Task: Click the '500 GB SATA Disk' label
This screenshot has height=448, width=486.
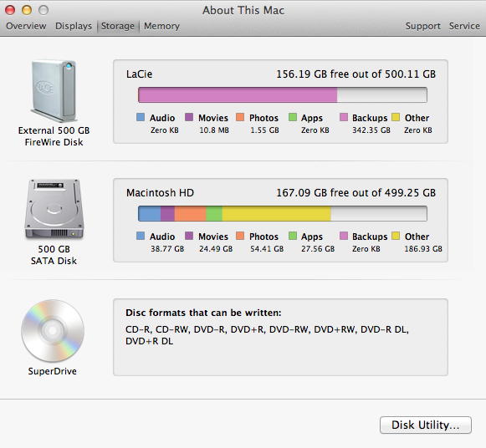Action: pyautogui.click(x=54, y=255)
